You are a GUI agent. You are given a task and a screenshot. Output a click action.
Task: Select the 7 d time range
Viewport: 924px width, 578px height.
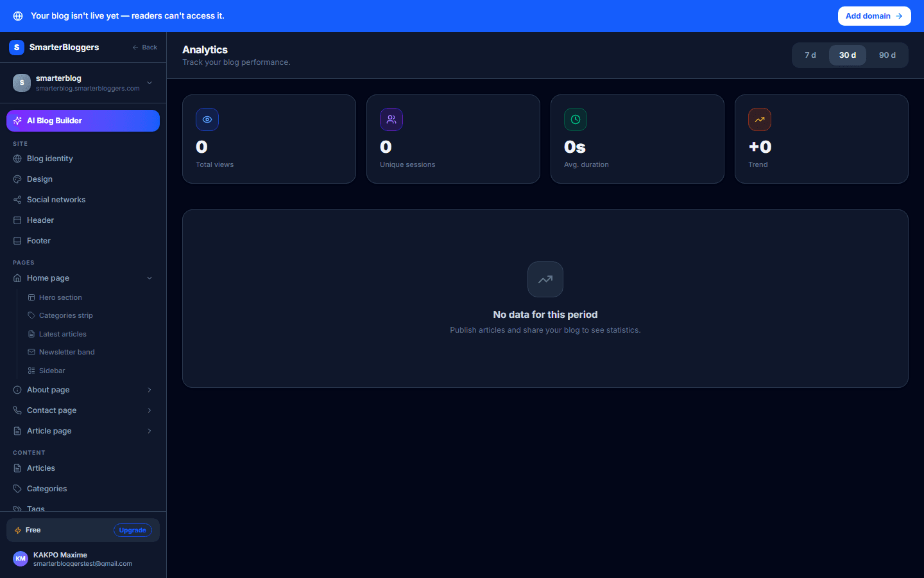[810, 55]
